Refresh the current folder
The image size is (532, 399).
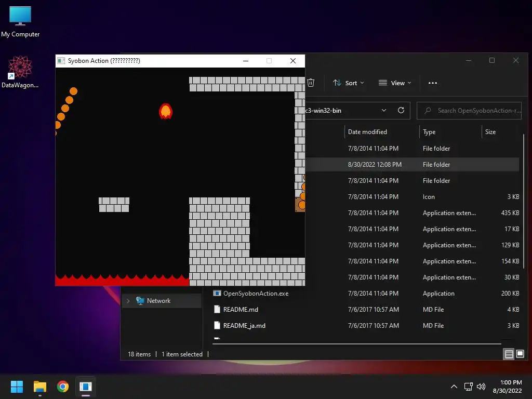(401, 110)
